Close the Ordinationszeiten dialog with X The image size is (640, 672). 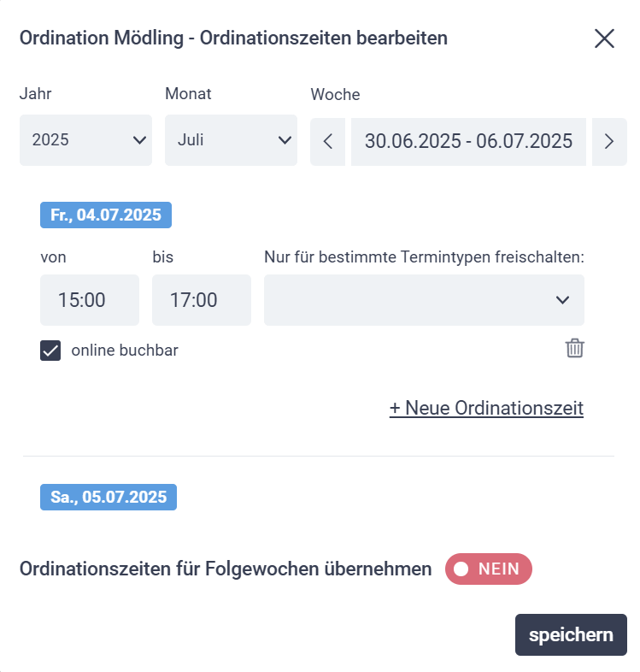click(x=604, y=38)
